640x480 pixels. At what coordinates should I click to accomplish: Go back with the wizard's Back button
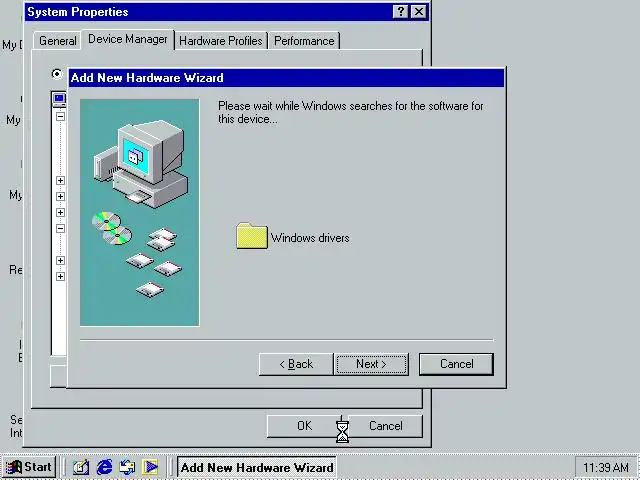pos(296,364)
